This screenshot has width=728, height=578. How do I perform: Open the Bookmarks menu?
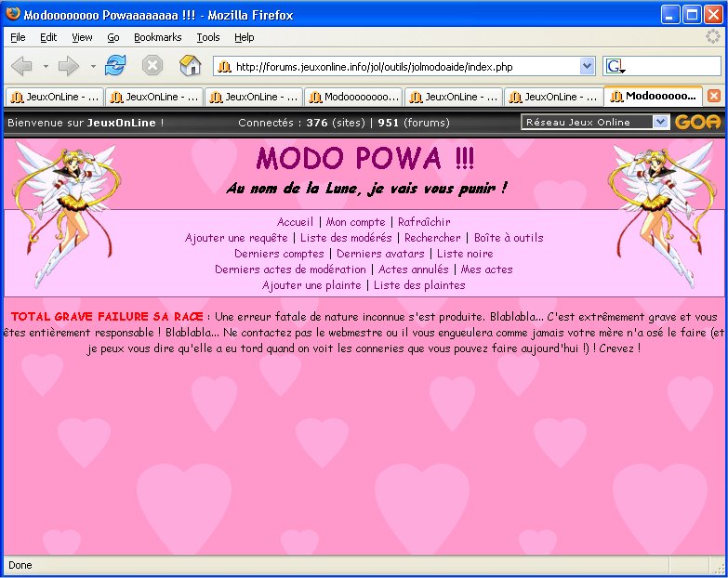click(157, 37)
